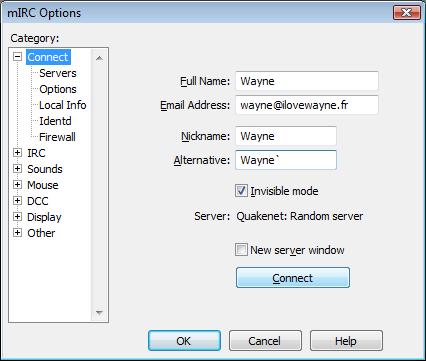Disable the Invisible mode checkbox
Viewport: 426px width, 361px height.
point(241,191)
